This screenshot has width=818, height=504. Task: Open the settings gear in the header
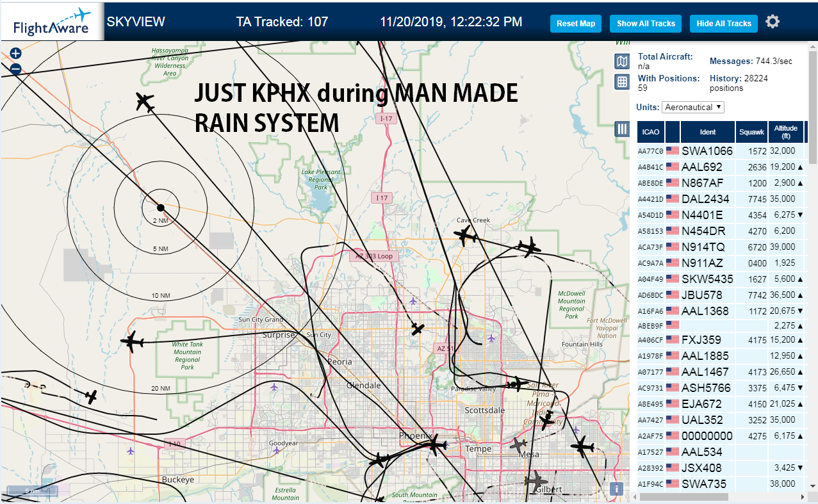(x=773, y=22)
